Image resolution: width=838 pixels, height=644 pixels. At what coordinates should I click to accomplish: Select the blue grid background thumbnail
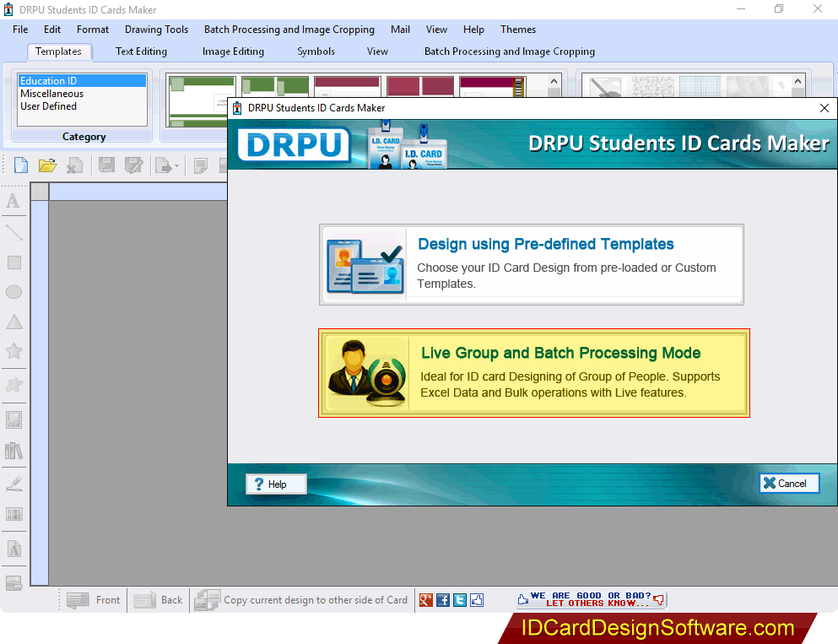700,87
